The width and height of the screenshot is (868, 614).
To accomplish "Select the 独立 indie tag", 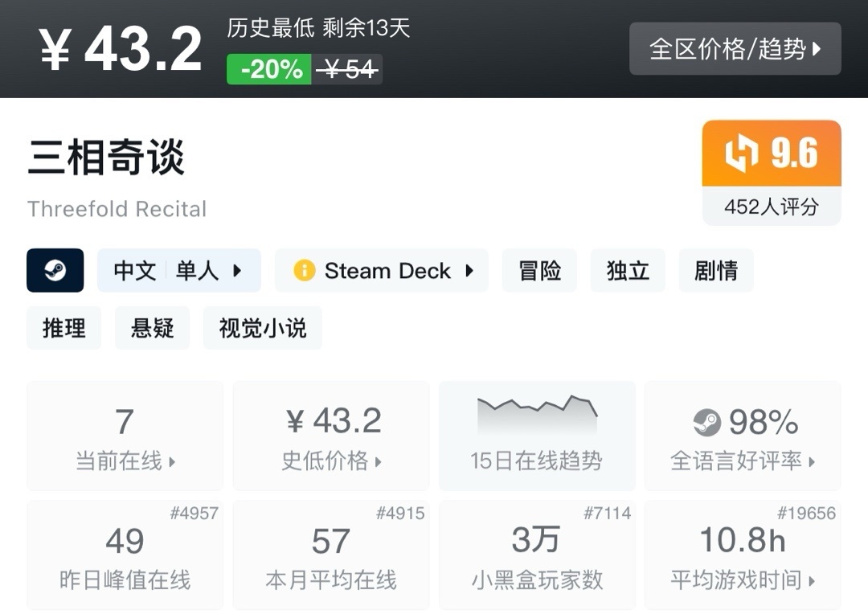I will [628, 271].
